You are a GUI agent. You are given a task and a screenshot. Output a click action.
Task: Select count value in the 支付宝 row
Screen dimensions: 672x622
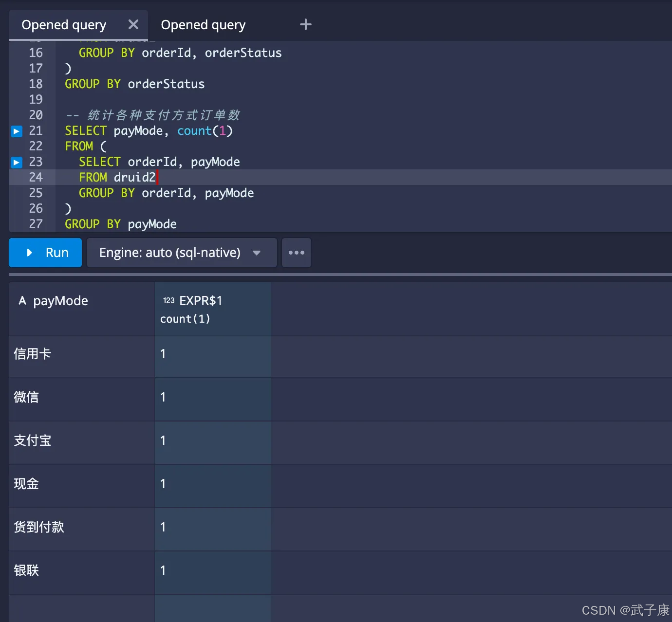[213, 443]
